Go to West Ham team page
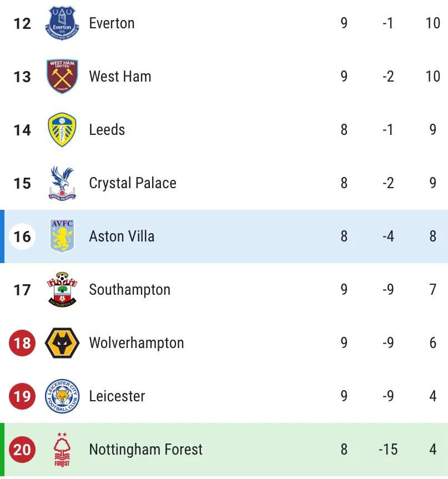Viewport: 448px width, 479px height. pyautogui.click(x=120, y=77)
